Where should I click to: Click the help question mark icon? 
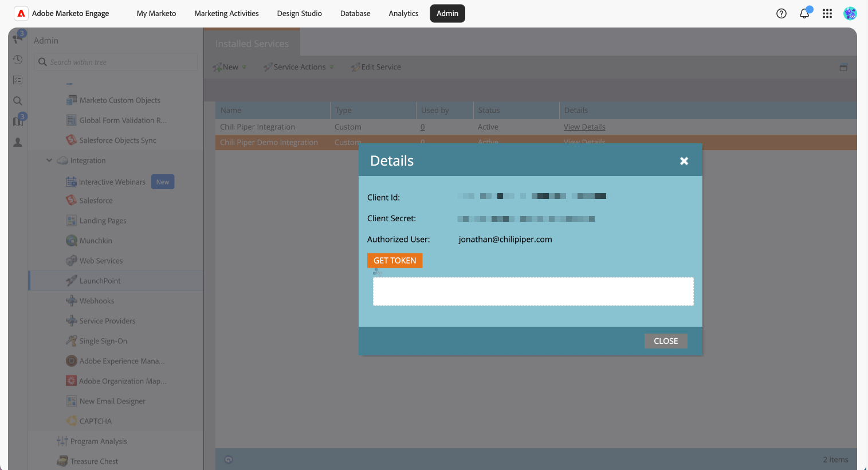tap(781, 13)
